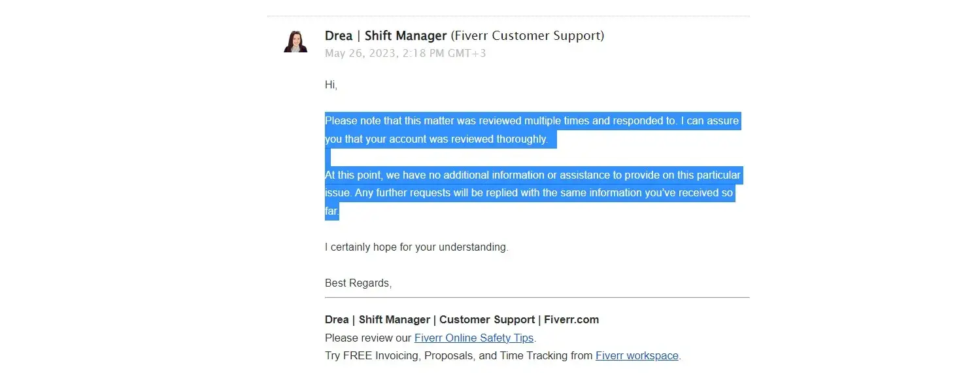Click the May 26, 2023 timestamp
Image resolution: width=980 pixels, height=373 pixels.
405,54
